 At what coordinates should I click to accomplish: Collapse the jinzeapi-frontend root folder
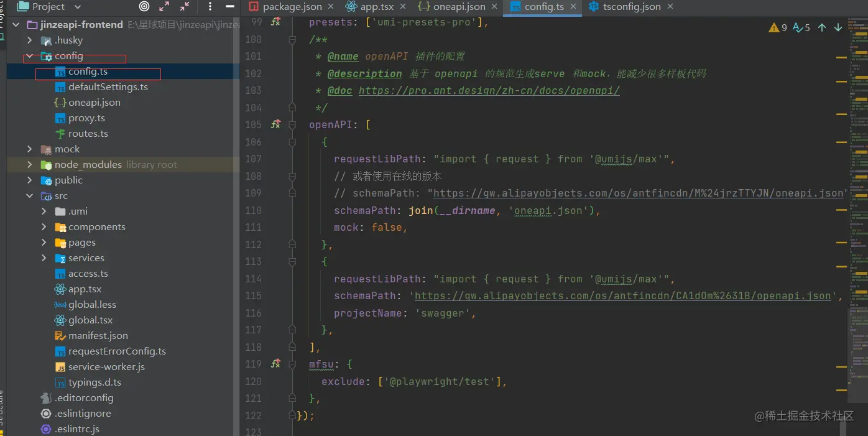click(x=16, y=25)
